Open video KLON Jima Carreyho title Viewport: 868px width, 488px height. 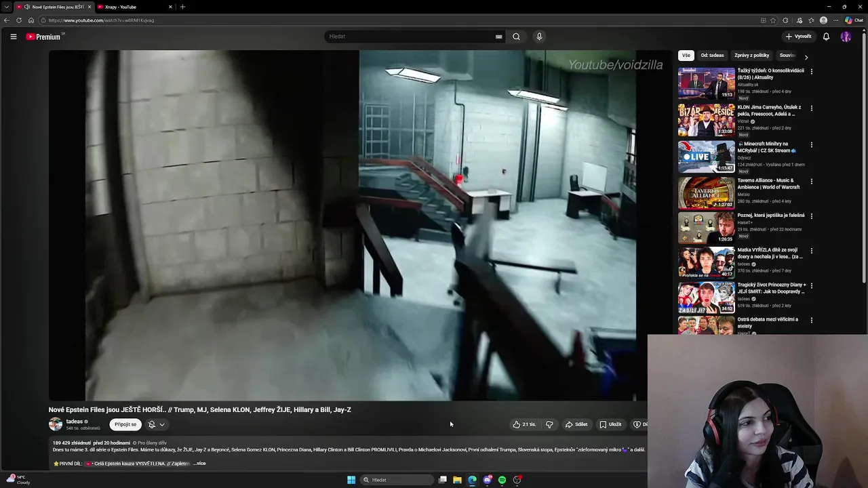click(x=769, y=110)
